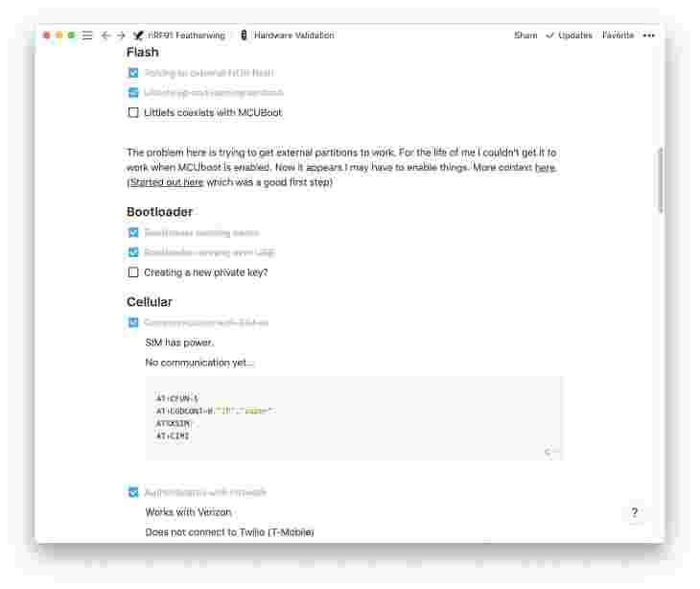Click the Share button
Image resolution: width=700 pixels, height=589 pixels.
tap(525, 35)
